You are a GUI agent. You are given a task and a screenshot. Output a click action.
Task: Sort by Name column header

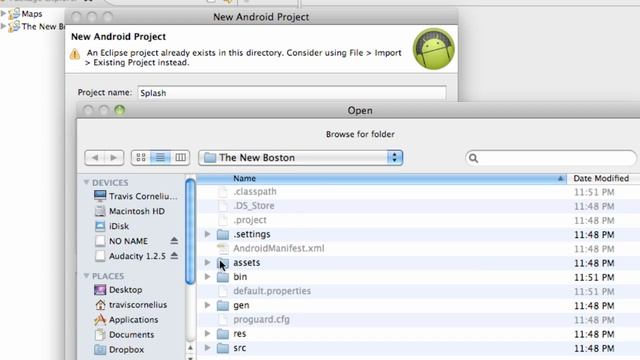click(382, 178)
